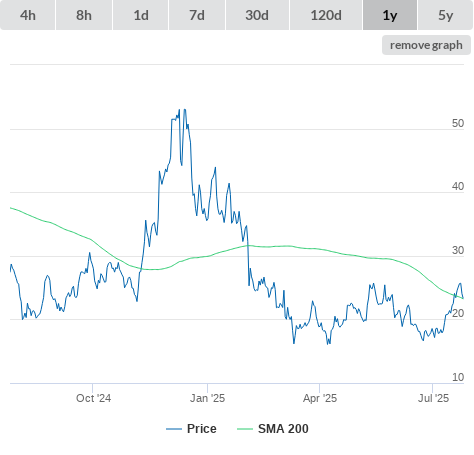Toggle the SMA 200 legend entry
474x455 pixels.
(273, 429)
